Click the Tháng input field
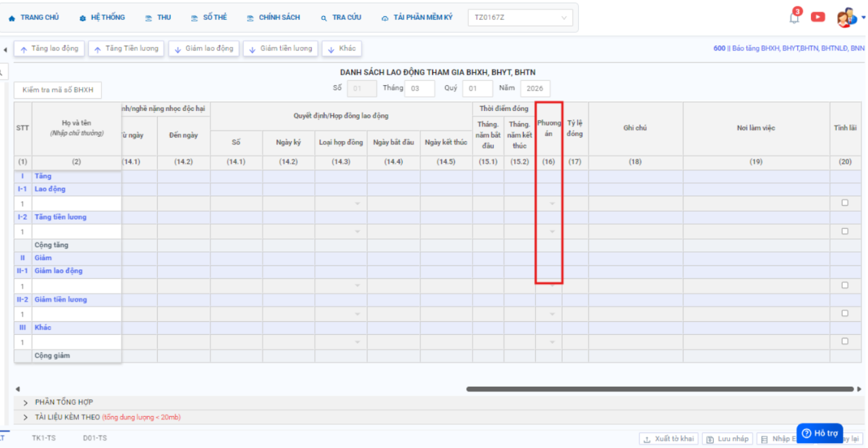The image size is (868, 448). coord(419,89)
